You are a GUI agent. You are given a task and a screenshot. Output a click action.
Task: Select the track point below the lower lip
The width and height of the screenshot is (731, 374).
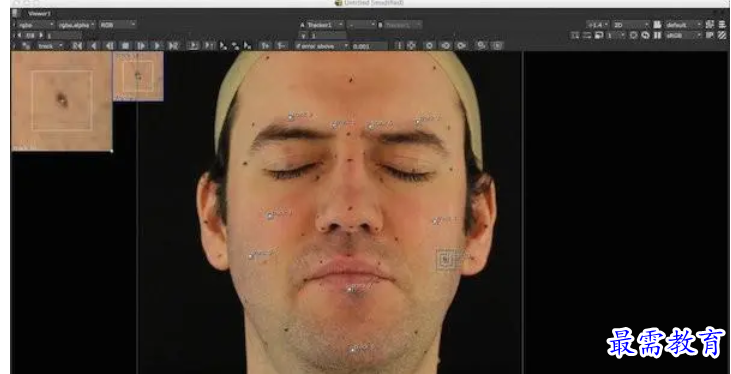coord(351,290)
